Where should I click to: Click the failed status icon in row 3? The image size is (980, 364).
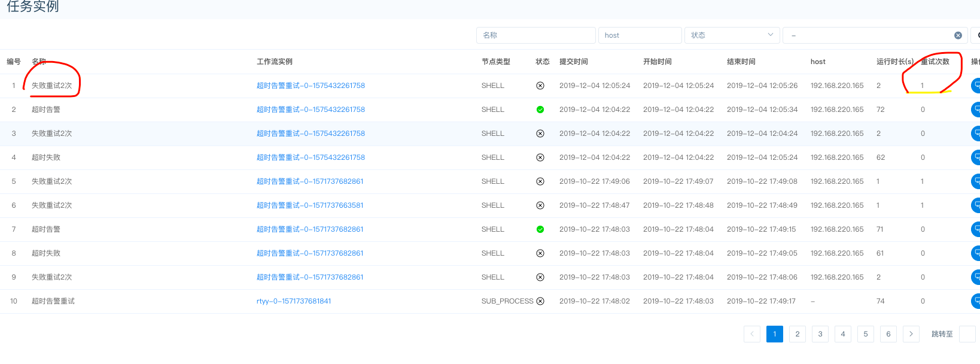tap(540, 134)
